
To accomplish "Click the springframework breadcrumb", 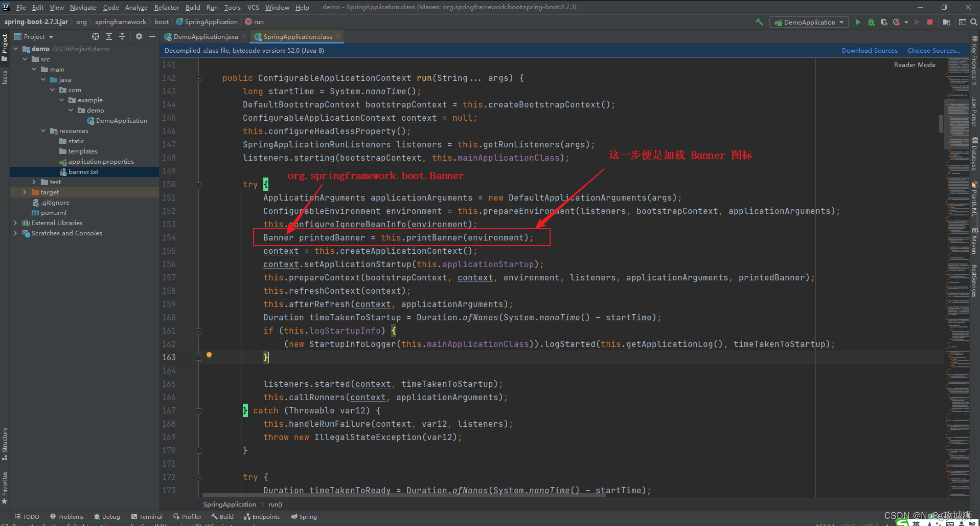I will [121, 22].
